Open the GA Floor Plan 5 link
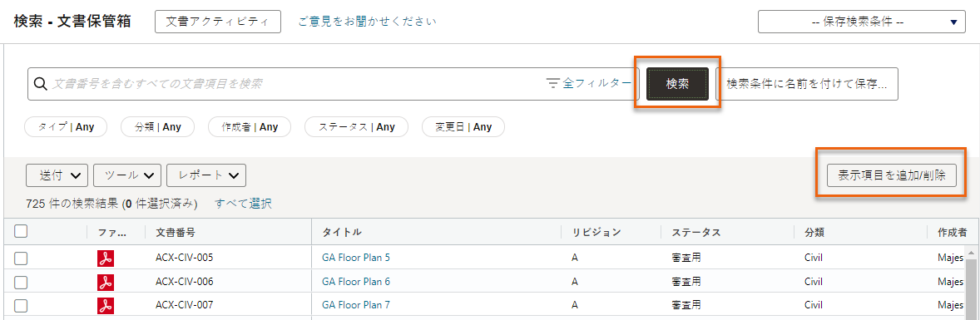The width and height of the screenshot is (980, 320). pyautogui.click(x=355, y=258)
